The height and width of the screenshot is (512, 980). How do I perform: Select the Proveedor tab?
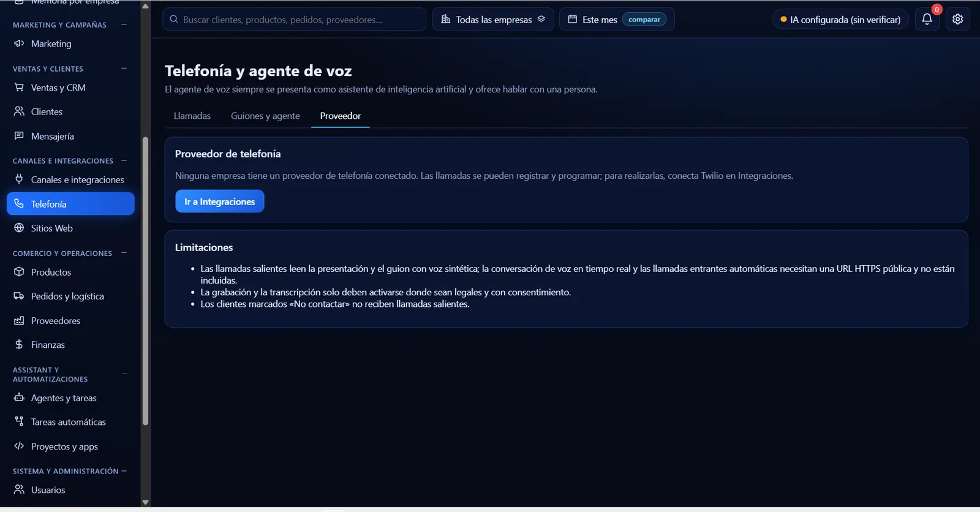(x=341, y=116)
